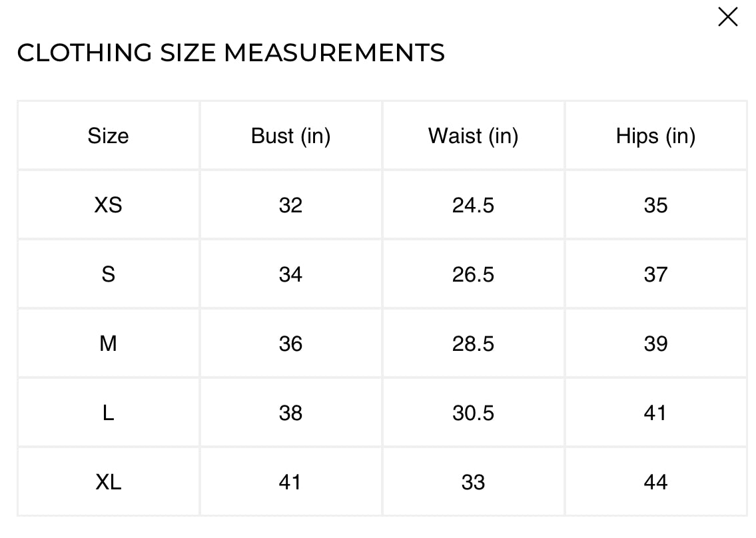
Task: Select the XL waist value 33
Action: point(473,482)
